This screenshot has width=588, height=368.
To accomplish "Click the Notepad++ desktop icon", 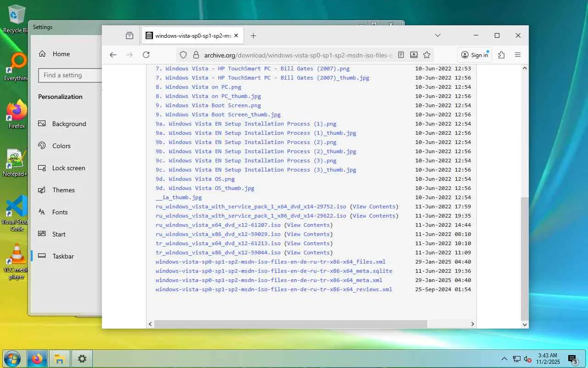I will (x=16, y=162).
